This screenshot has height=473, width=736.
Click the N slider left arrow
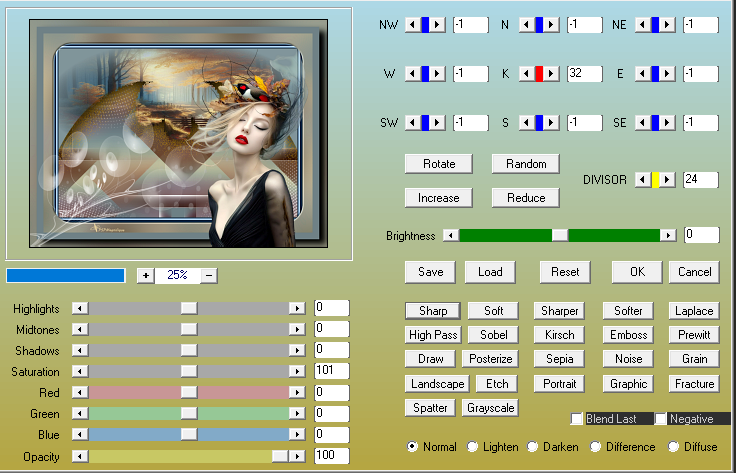pos(527,24)
